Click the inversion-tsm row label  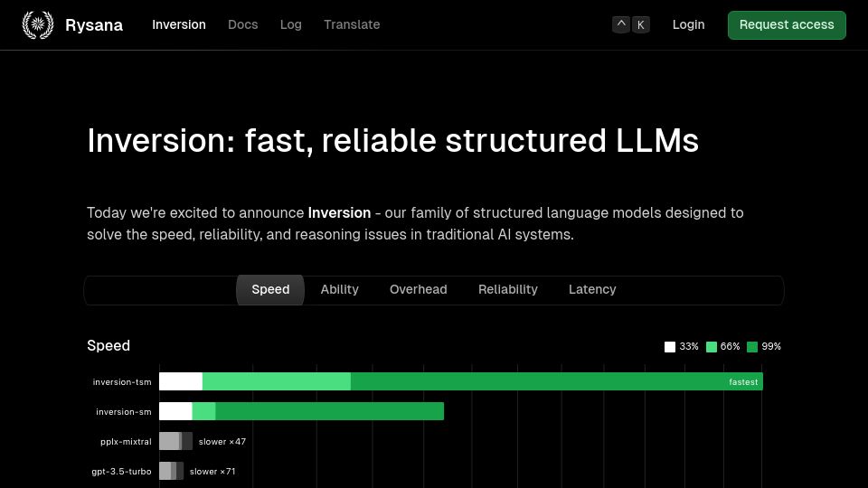coord(122,381)
